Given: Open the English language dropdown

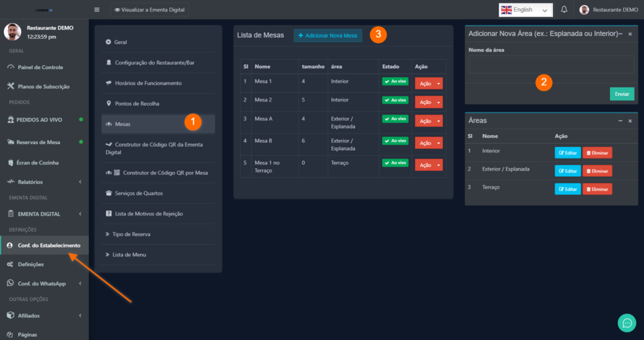Looking at the screenshot, I should [525, 9].
